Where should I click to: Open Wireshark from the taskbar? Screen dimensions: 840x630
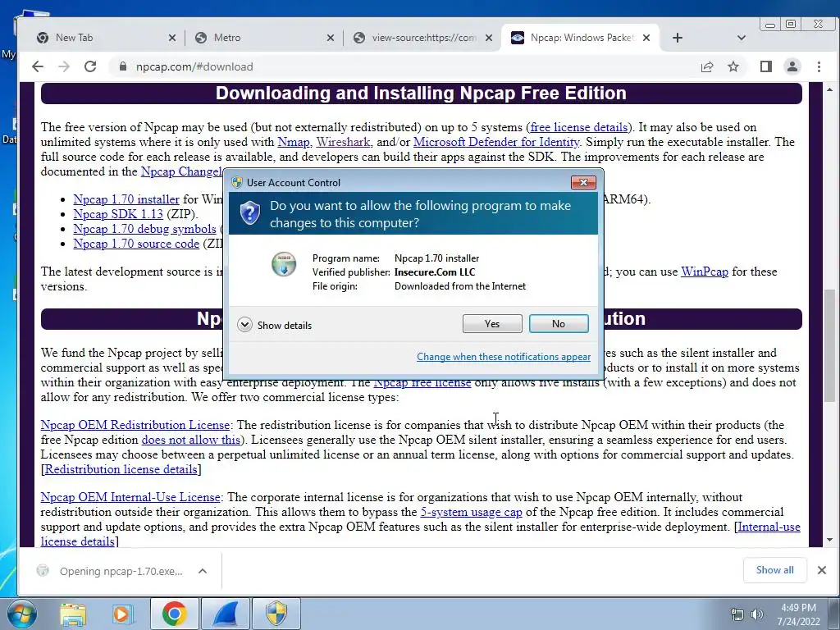pyautogui.click(x=225, y=614)
